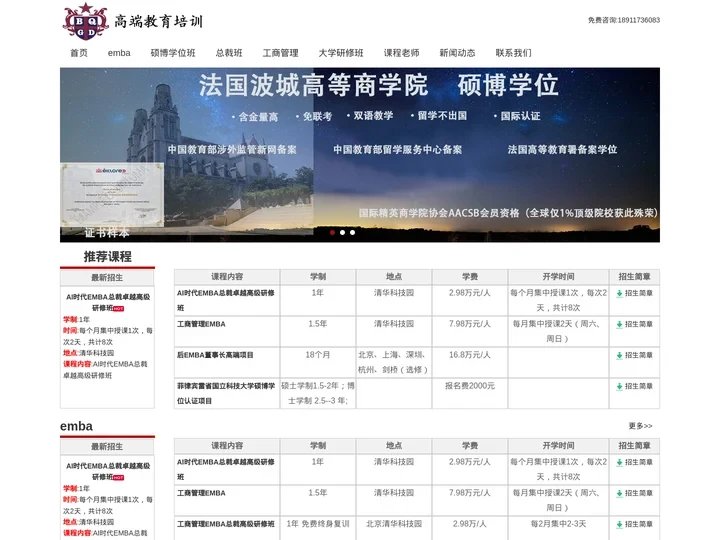The height and width of the screenshot is (540, 720).
Task: Click 免费咨询:18911736083 phone text
Action: (x=624, y=20)
